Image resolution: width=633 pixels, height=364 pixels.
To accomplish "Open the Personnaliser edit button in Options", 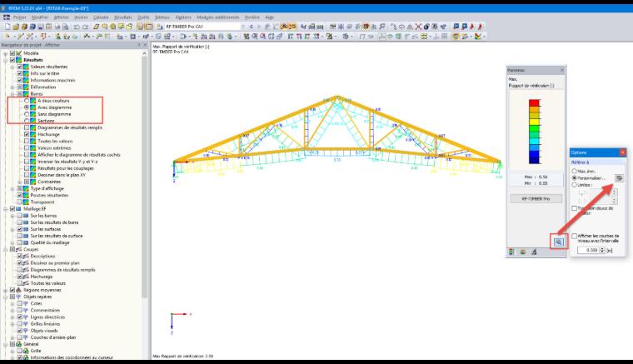I will pos(619,178).
